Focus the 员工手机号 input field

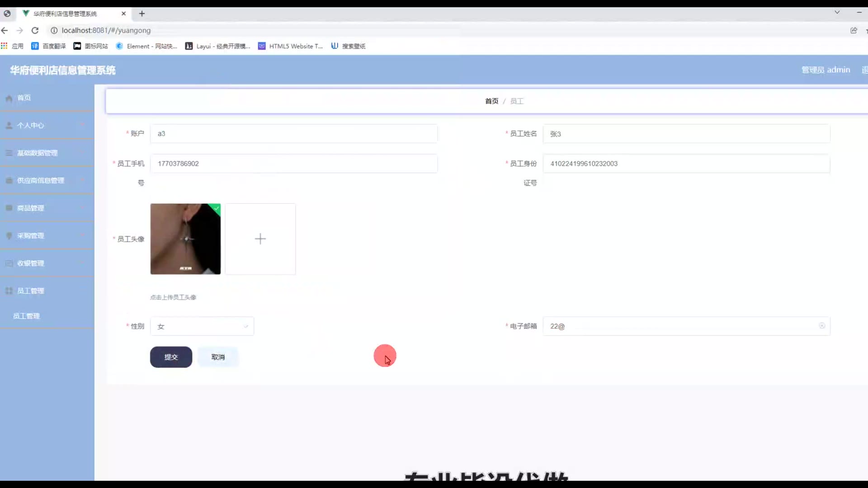(x=293, y=164)
